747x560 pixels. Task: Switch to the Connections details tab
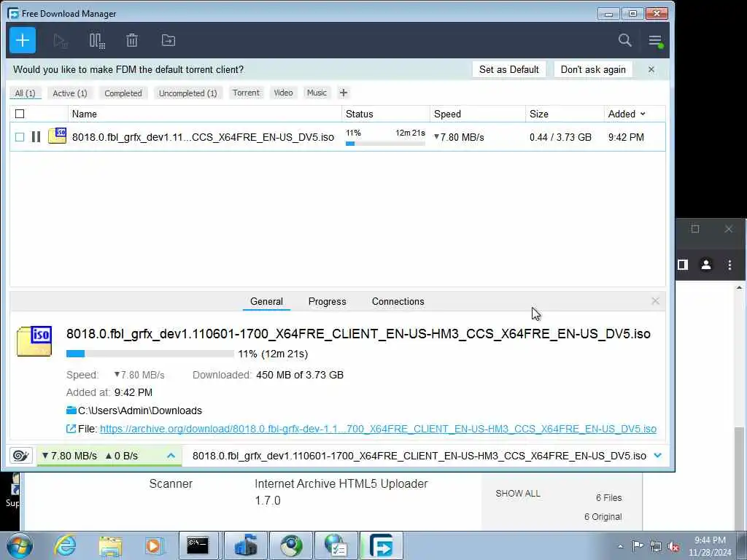coord(398,301)
